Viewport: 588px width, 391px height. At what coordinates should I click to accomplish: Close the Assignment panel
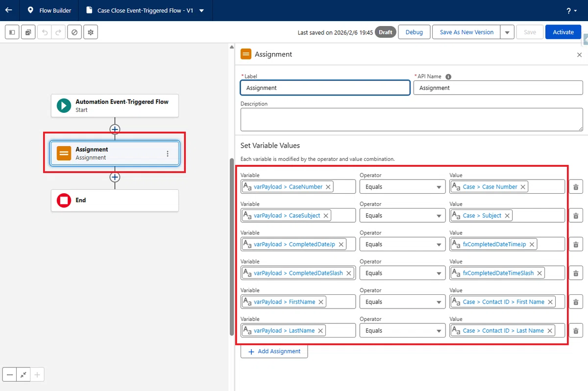pos(579,55)
